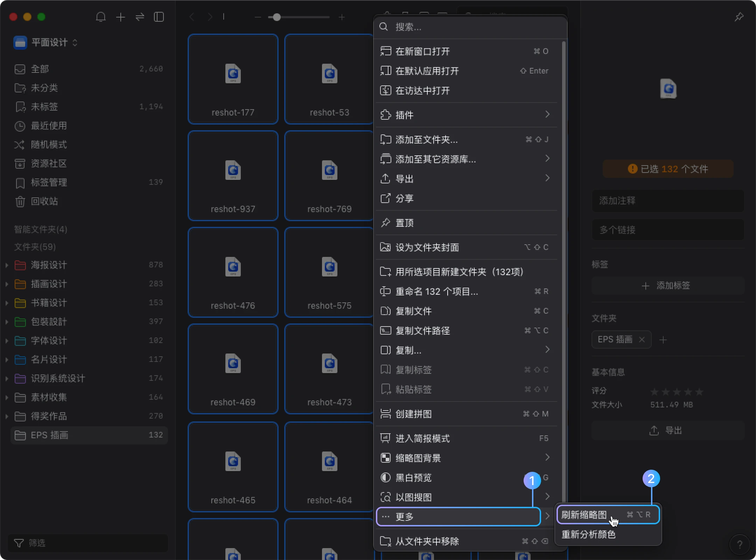This screenshot has height=560, width=756.
Task: Select the reshot-177 thumbnail
Action: click(x=233, y=79)
